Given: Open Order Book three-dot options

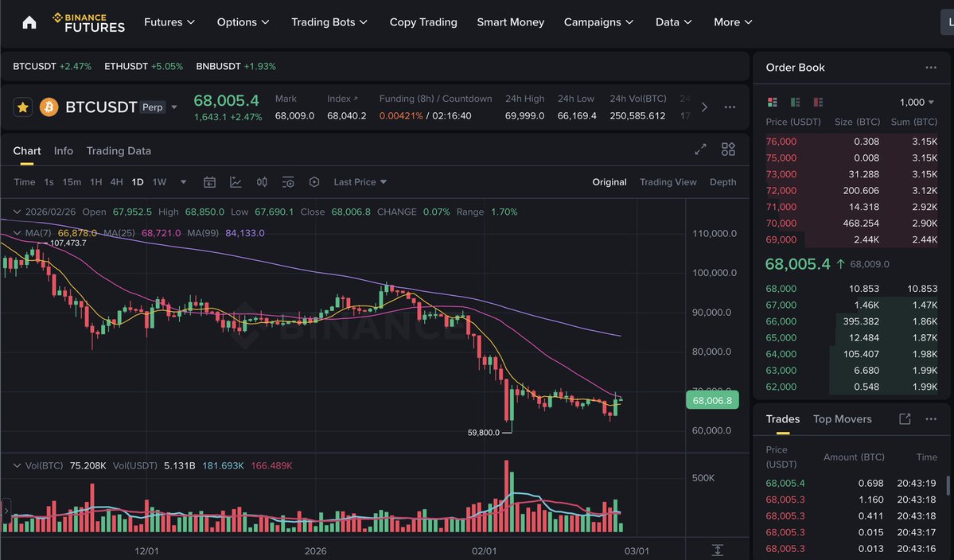Looking at the screenshot, I should pos(931,68).
